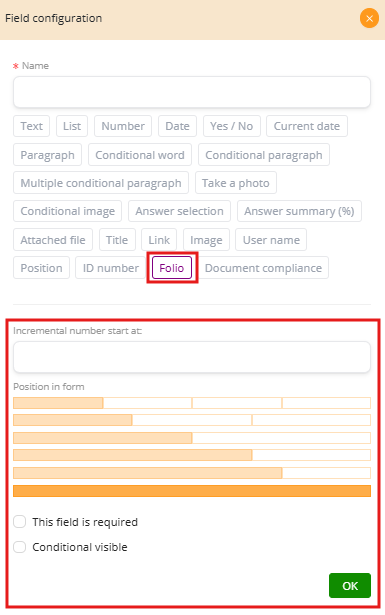Image resolution: width=385 pixels, height=615 pixels.
Task: Toggle the Conditional visible checkbox
Action: click(20, 547)
